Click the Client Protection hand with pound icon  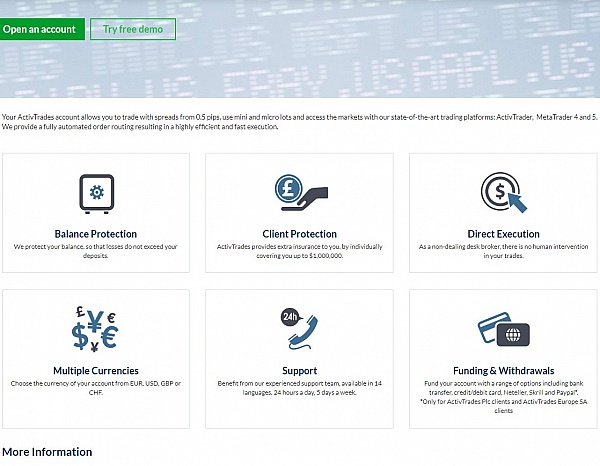300,192
